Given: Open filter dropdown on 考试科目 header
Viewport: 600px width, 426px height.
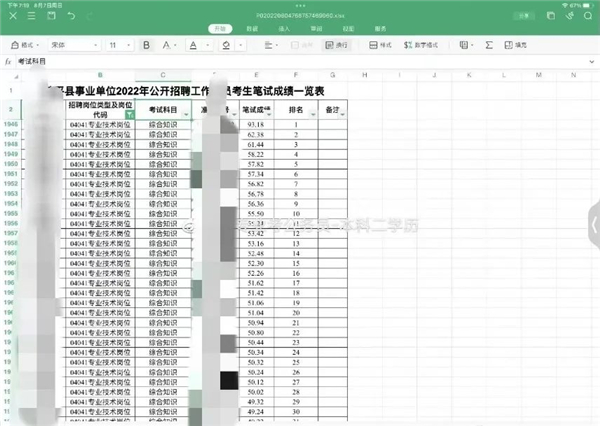Looking at the screenshot, I should (188, 115).
